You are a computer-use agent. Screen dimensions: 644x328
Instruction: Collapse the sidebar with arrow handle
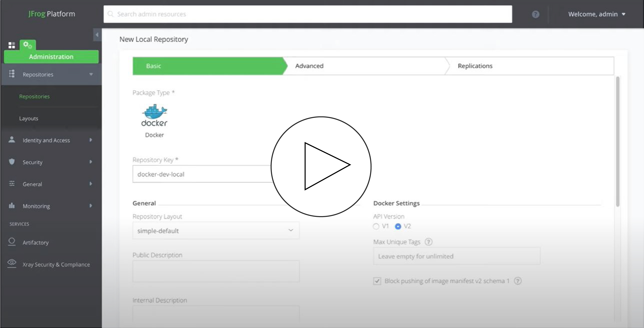click(97, 35)
